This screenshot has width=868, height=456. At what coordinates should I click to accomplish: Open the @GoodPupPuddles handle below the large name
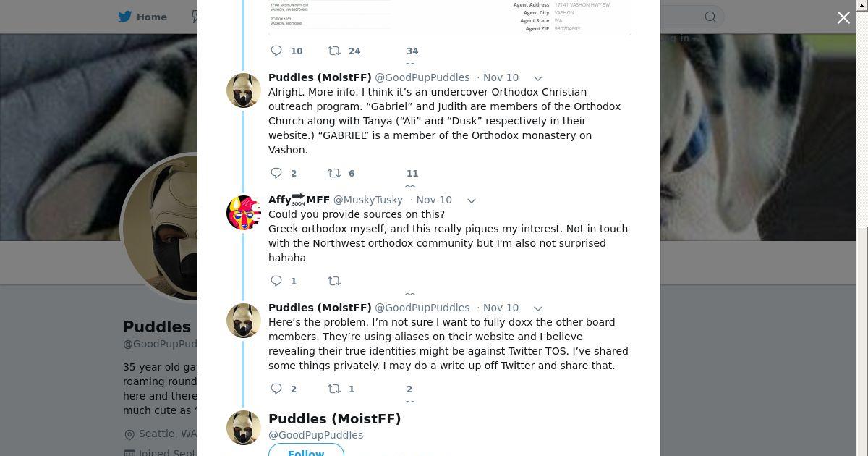[x=315, y=435]
